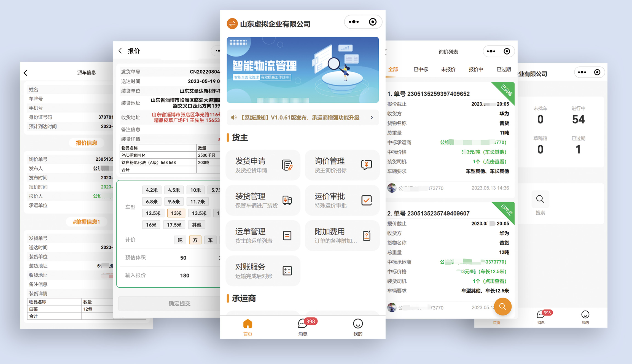Image resolution: width=632 pixels, height=364 pixels.
Task: Select the 13米 vehicle length option
Action: pyautogui.click(x=176, y=213)
